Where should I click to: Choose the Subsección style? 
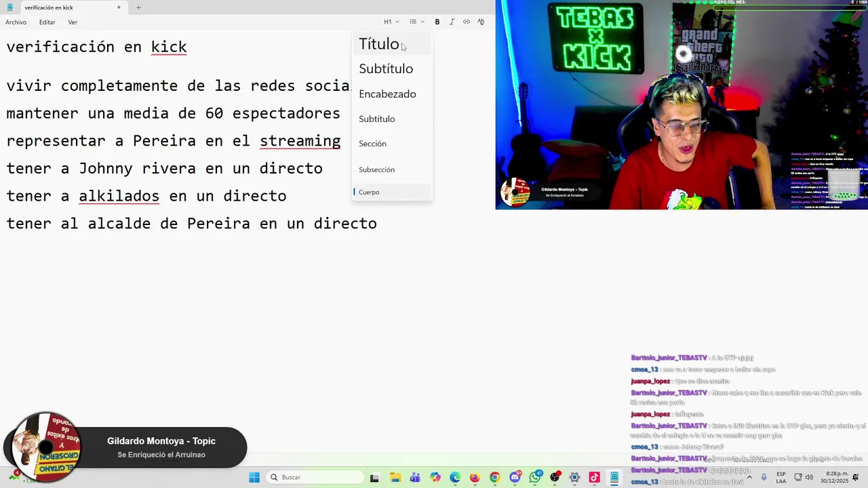[392, 169]
